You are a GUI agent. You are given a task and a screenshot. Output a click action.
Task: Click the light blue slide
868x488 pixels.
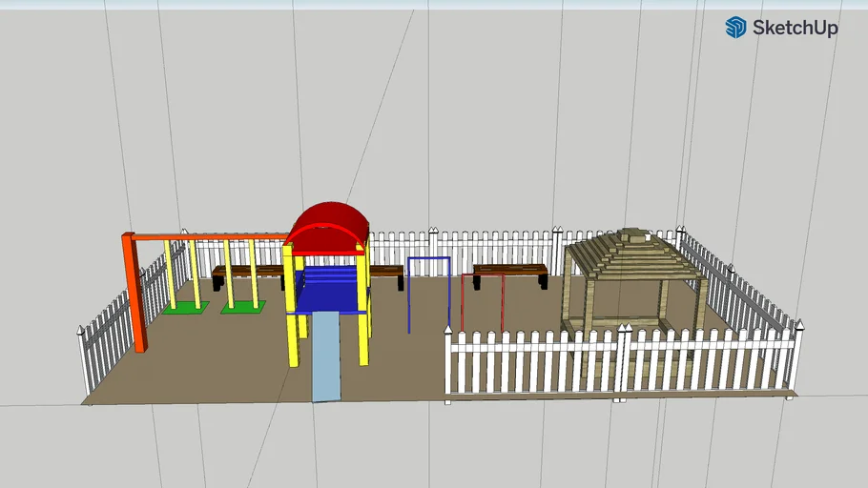pyautogui.click(x=327, y=357)
